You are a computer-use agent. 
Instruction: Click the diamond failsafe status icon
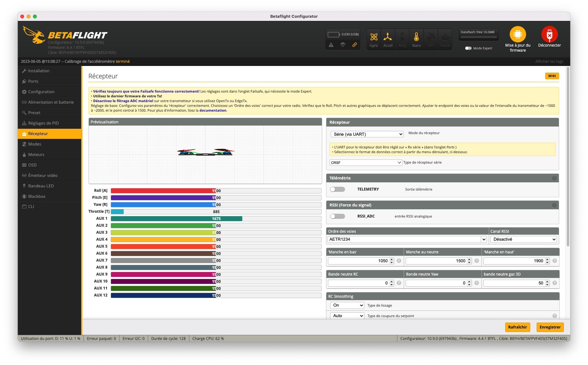click(x=343, y=45)
